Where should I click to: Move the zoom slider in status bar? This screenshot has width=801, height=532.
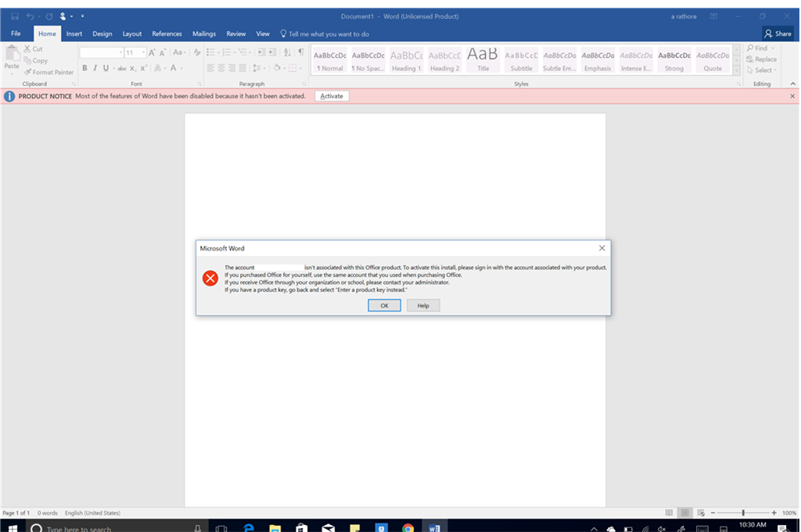[743, 512]
